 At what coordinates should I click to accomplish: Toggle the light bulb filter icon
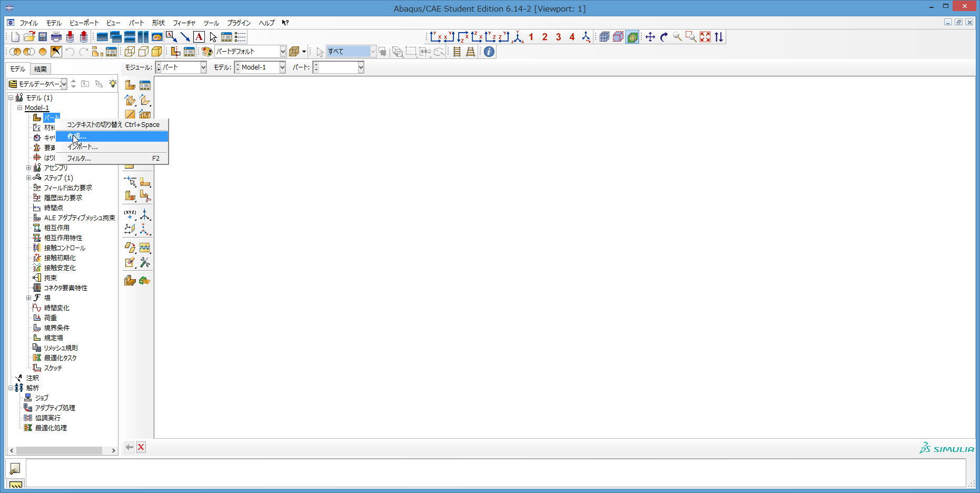tap(113, 84)
